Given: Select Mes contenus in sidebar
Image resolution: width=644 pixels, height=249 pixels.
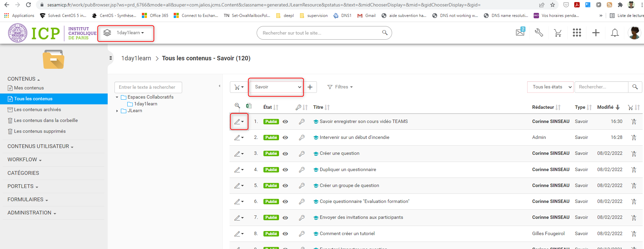Looking at the screenshot, I should coord(29,88).
